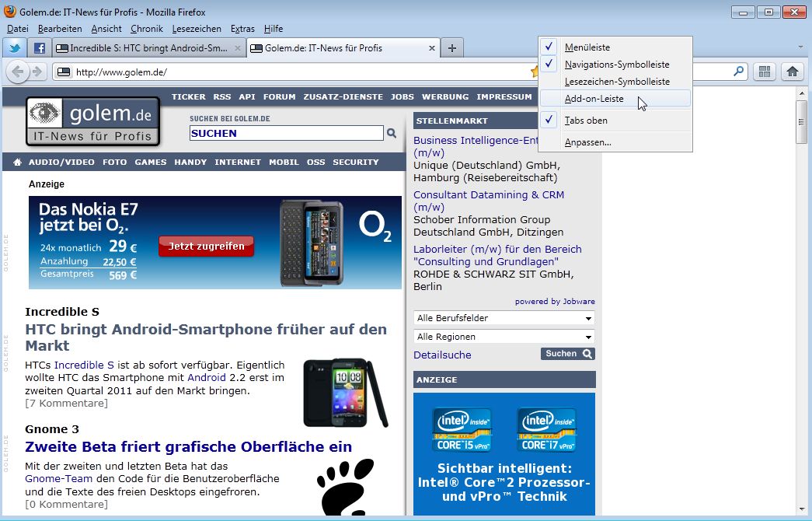This screenshot has height=521, width=812.
Task: Open the list-all-tabs chevron dropdown
Action: click(801, 47)
